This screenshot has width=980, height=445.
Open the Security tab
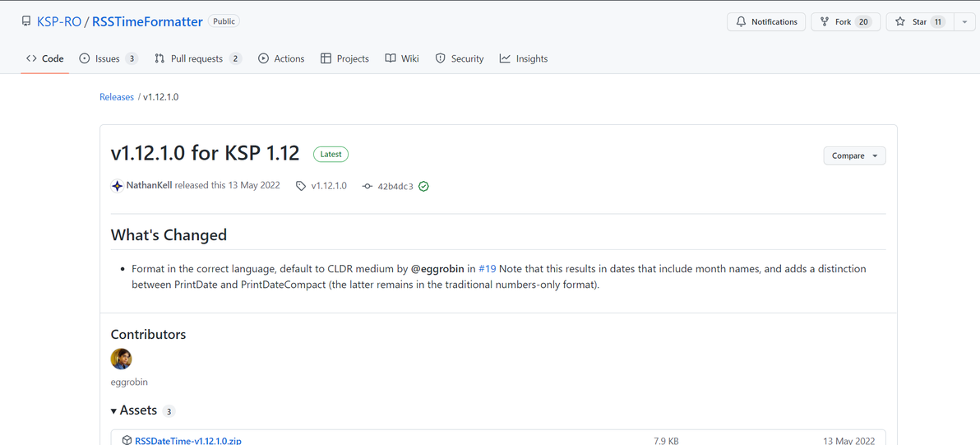pyautogui.click(x=460, y=58)
